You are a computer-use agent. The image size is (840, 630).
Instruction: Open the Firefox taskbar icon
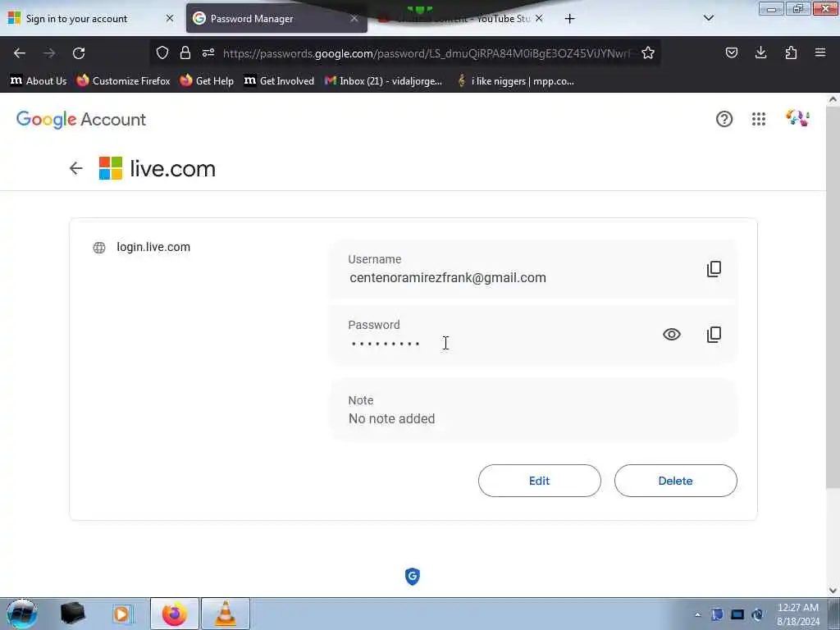[x=174, y=614]
